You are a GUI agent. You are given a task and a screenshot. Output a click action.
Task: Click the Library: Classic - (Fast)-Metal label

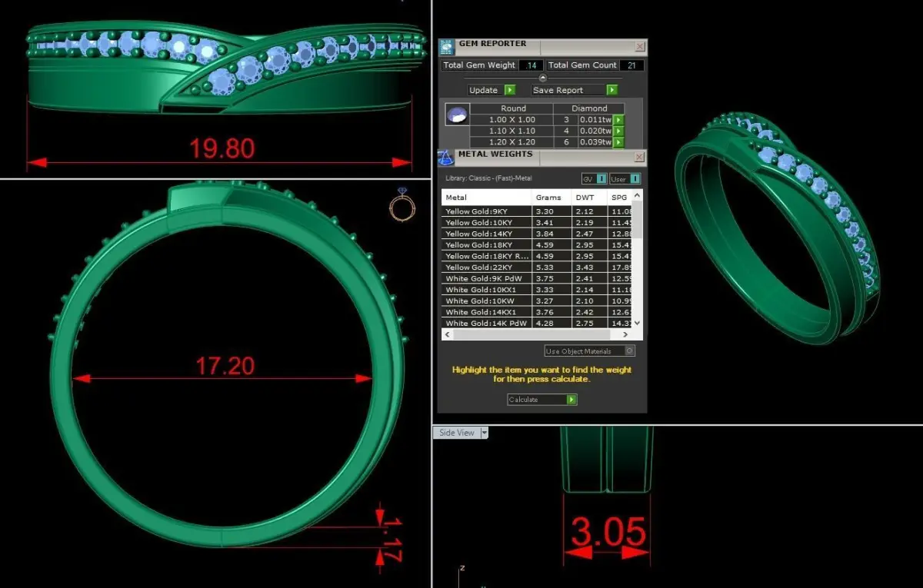pos(488,179)
